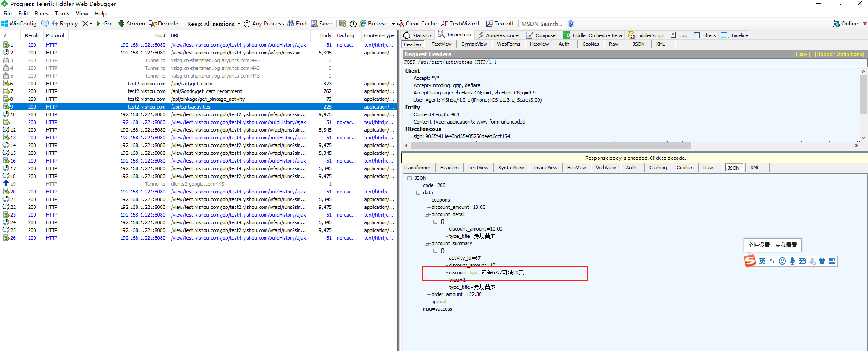
Task: Collapse the discount_summary node
Action: coord(427,243)
